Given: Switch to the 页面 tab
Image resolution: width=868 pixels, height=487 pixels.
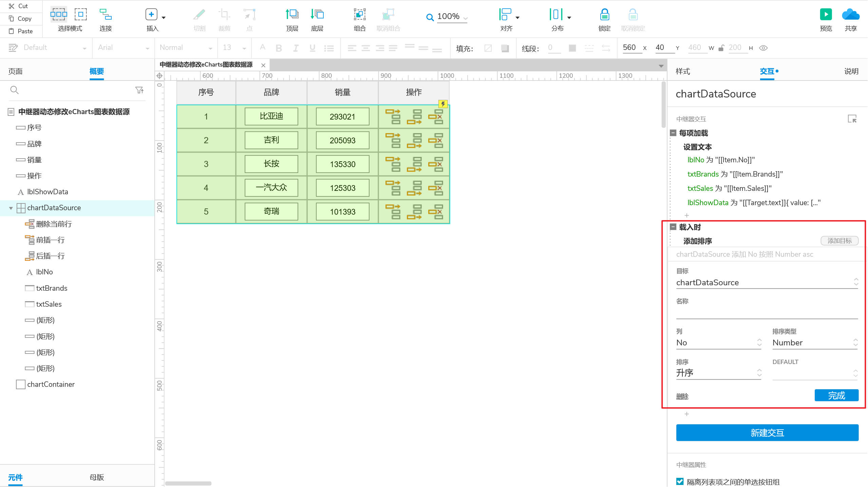Looking at the screenshot, I should (15, 71).
